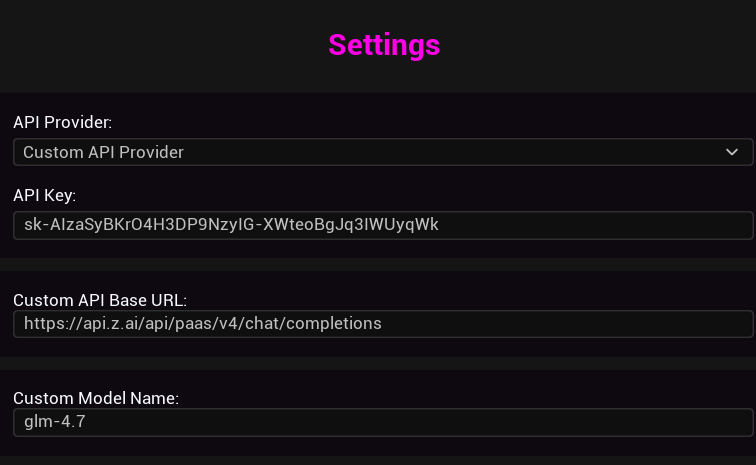Click the chevron arrow on API Provider selector

click(x=731, y=152)
